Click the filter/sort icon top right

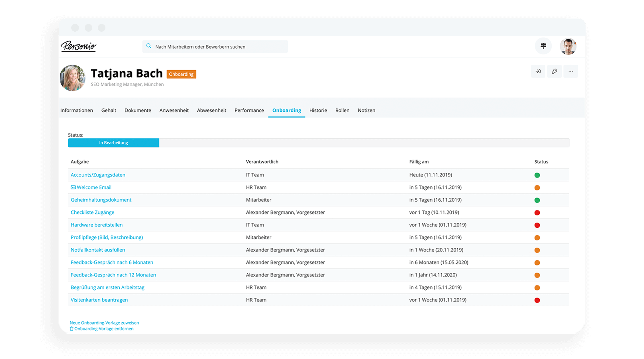pyautogui.click(x=543, y=46)
